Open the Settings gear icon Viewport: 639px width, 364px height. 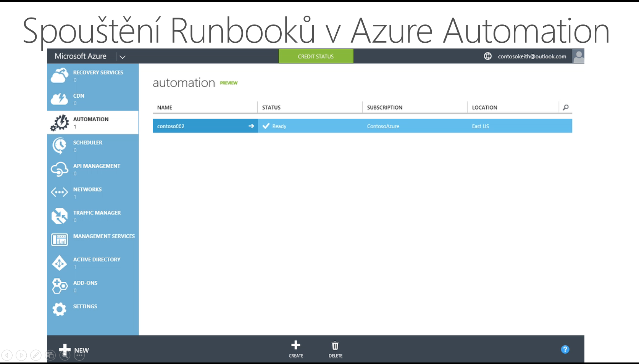(59, 309)
